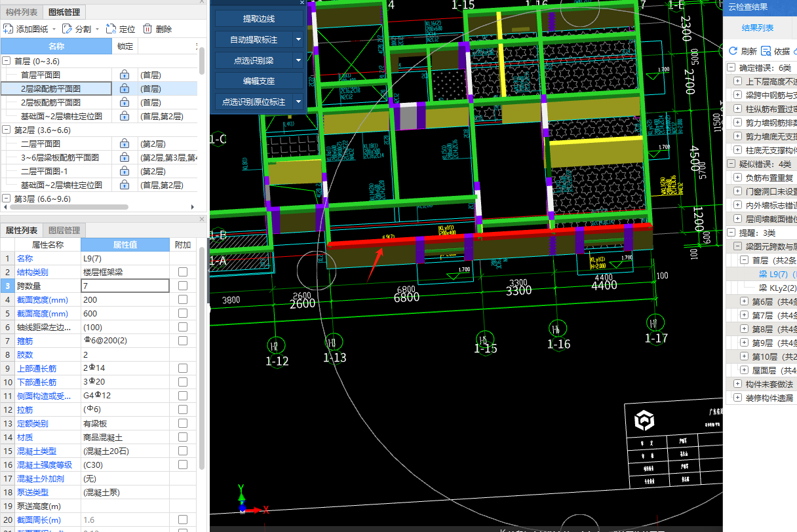Collapse the 确定错误: 6类 group
797x532 pixels.
point(731,67)
